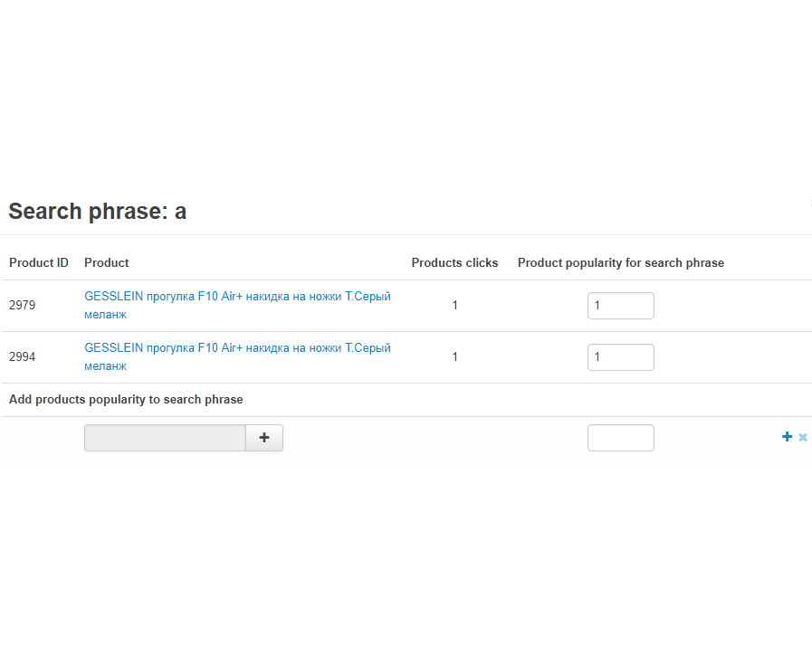Click the Product ID column header
The image size is (812, 664).
(39, 263)
